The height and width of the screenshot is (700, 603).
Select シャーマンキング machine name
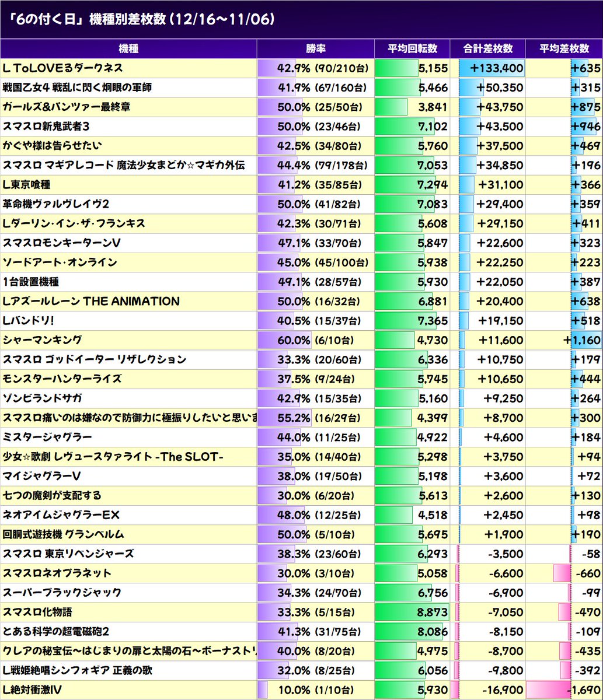point(42,340)
